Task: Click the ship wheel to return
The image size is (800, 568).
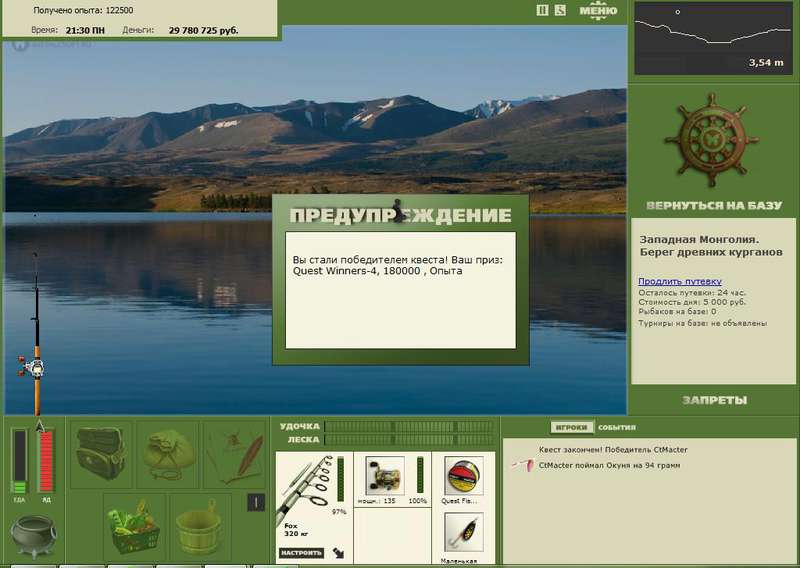Action: [x=712, y=139]
